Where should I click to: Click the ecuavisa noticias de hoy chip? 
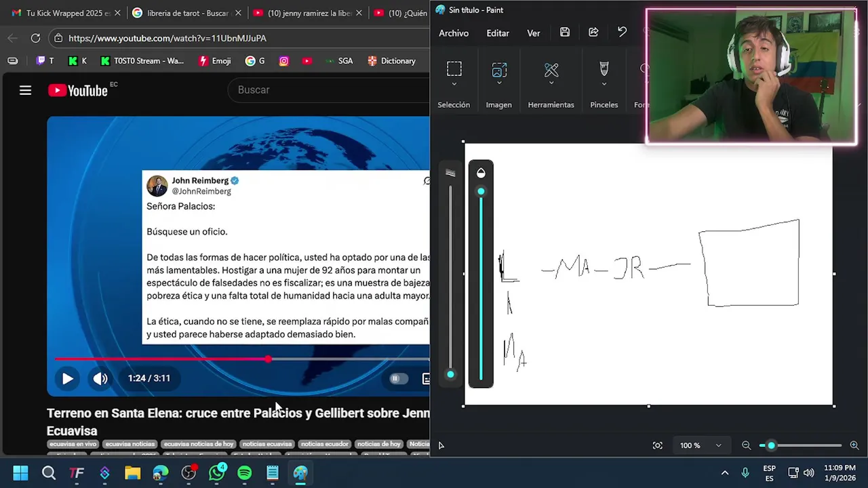click(199, 444)
